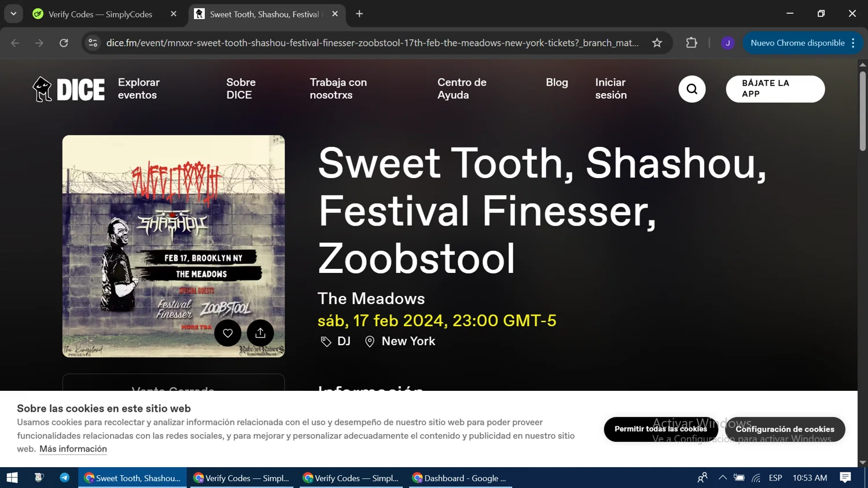Screen dimensions: 868x488
Task: Open Sobre DICE menu item
Action: [241, 88]
